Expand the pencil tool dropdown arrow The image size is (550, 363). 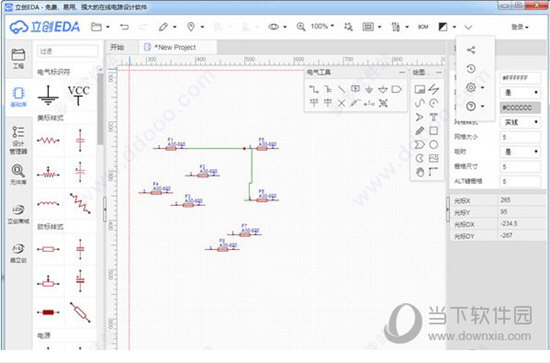tap(174, 27)
